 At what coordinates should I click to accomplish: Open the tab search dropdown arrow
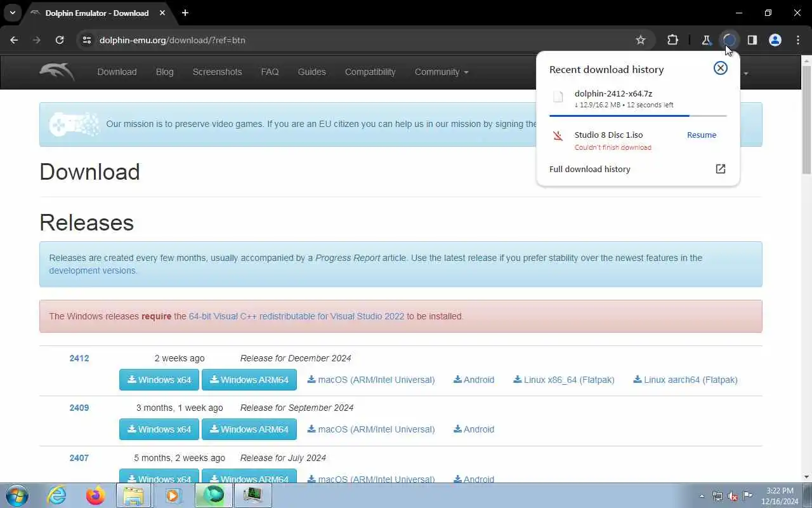point(12,13)
